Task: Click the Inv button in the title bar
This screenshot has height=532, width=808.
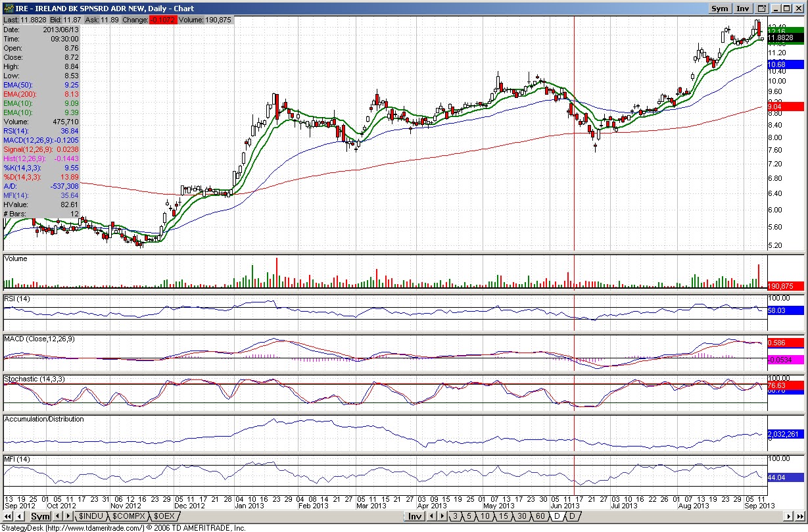Action: tap(743, 9)
